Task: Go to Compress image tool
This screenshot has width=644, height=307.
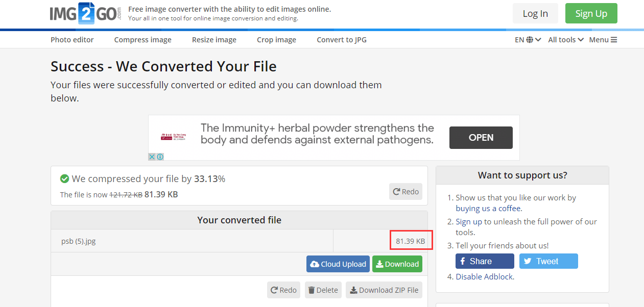Action: point(143,40)
